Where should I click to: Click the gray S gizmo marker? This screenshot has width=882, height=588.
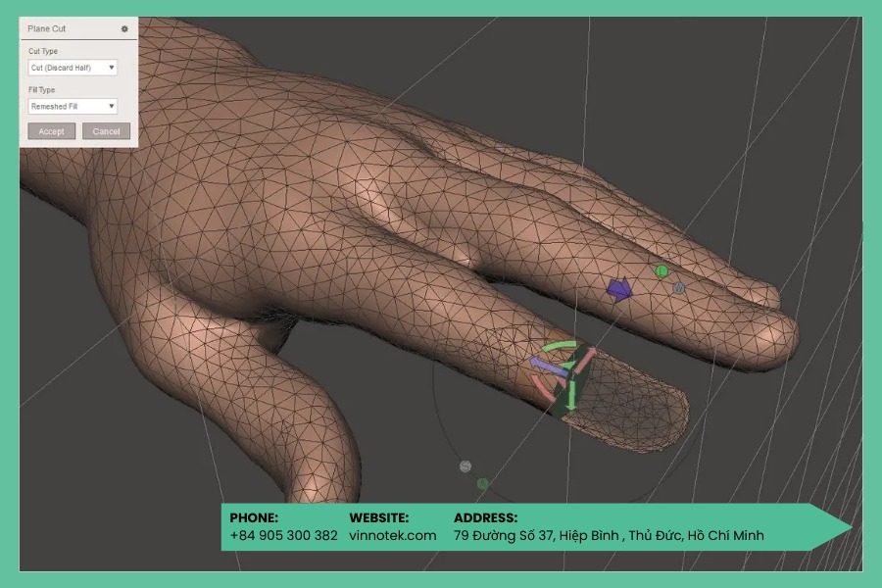coord(465,466)
